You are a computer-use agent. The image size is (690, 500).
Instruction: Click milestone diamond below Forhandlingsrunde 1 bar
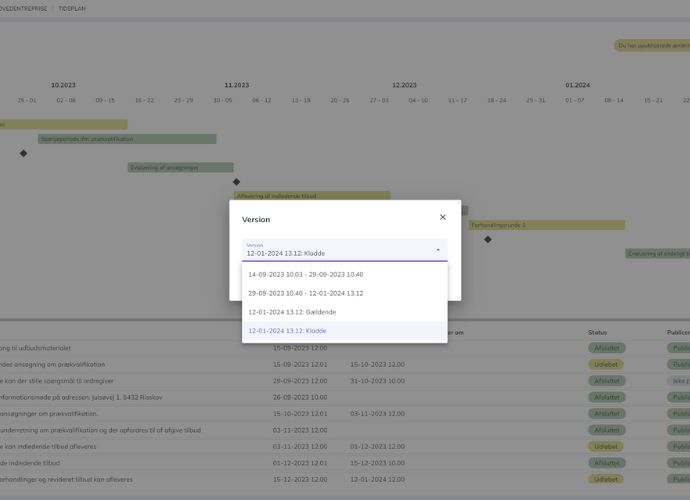pos(488,239)
